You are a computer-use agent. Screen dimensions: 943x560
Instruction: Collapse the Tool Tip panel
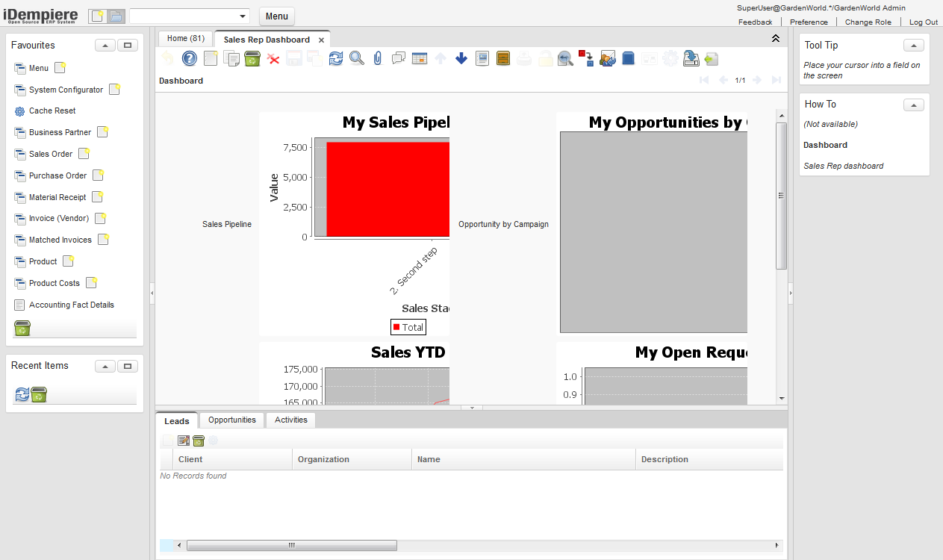[x=913, y=46]
